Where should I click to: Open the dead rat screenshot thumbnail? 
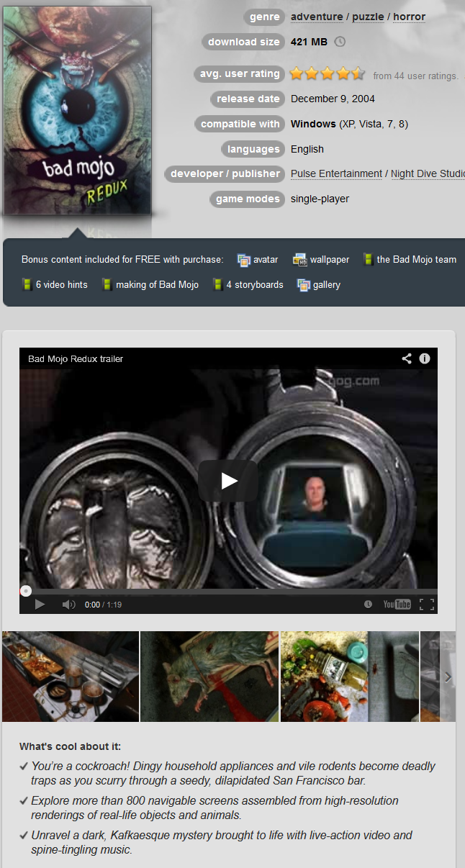(x=209, y=677)
